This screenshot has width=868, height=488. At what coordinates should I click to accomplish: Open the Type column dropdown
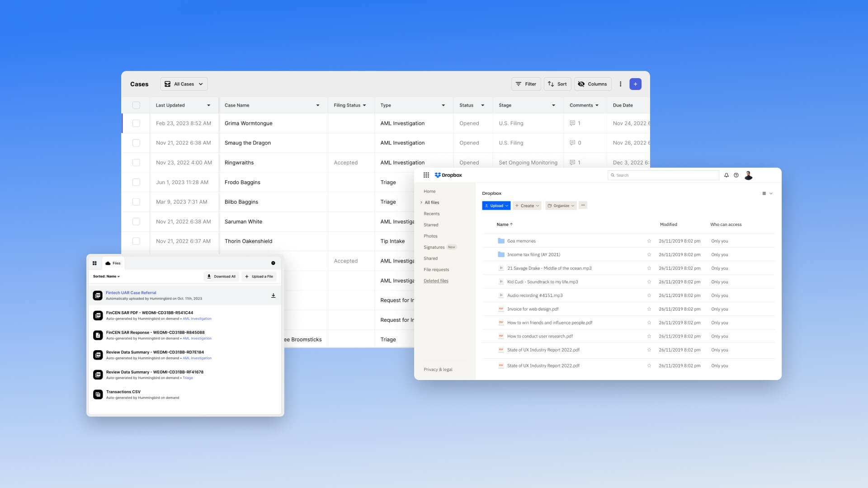point(443,105)
